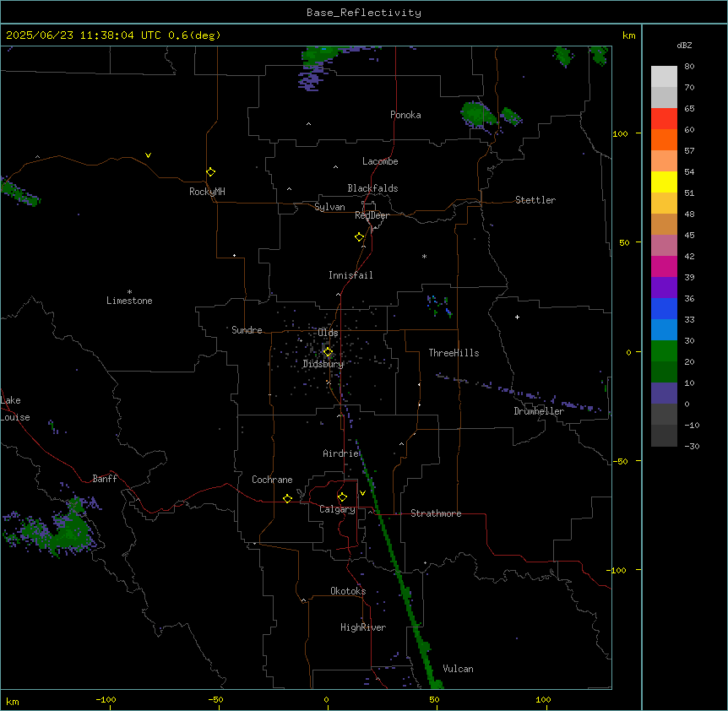The image size is (728, 711).
Task: Click the Drumheller city label
Action: (x=539, y=411)
